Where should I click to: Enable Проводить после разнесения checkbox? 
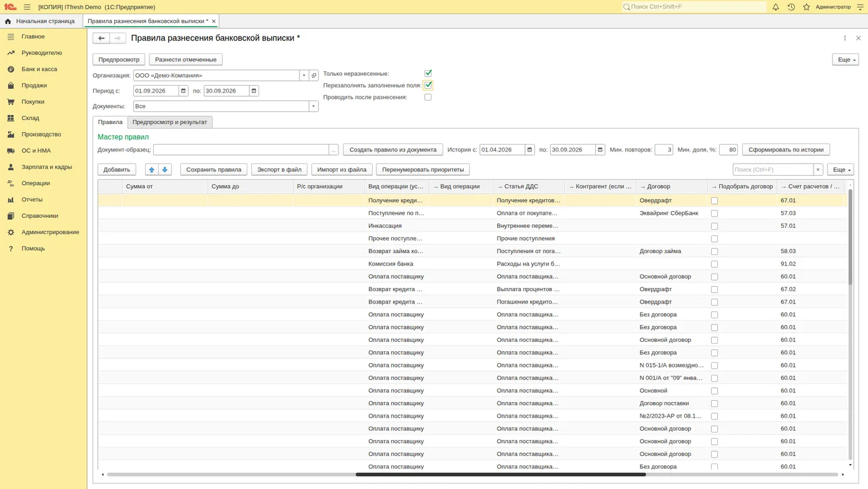click(428, 97)
